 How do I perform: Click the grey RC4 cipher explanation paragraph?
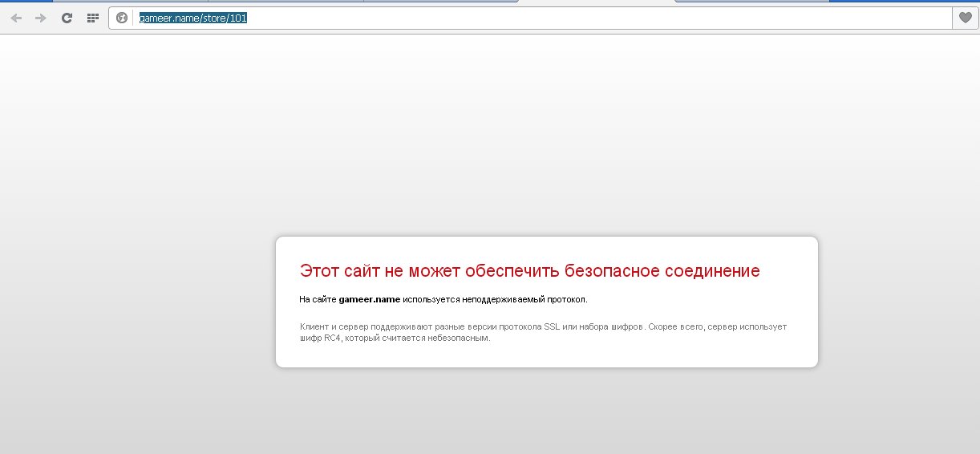tap(544, 332)
